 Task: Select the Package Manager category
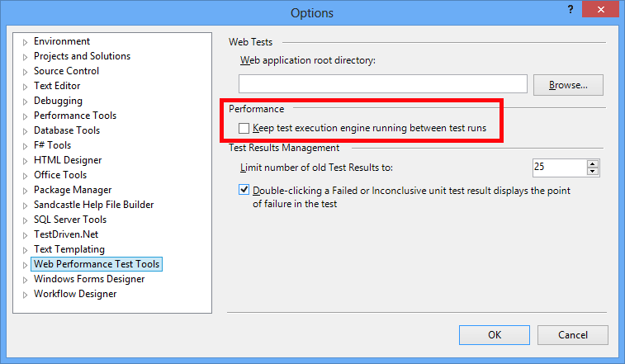point(72,190)
